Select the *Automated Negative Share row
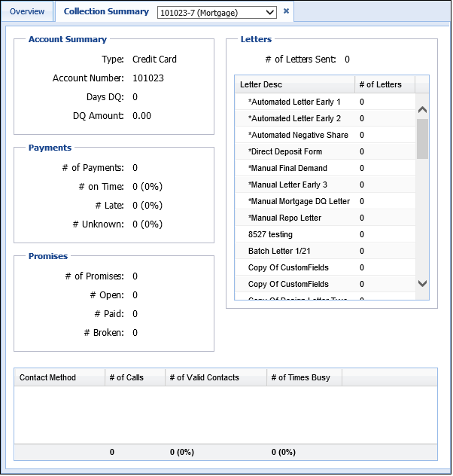This screenshot has width=453, height=476. [325, 135]
